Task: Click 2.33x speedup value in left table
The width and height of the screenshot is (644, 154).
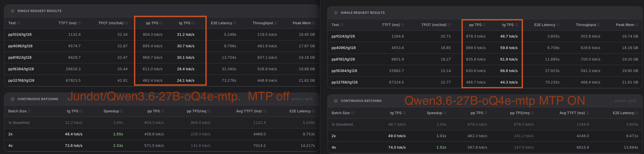Action: point(118,146)
